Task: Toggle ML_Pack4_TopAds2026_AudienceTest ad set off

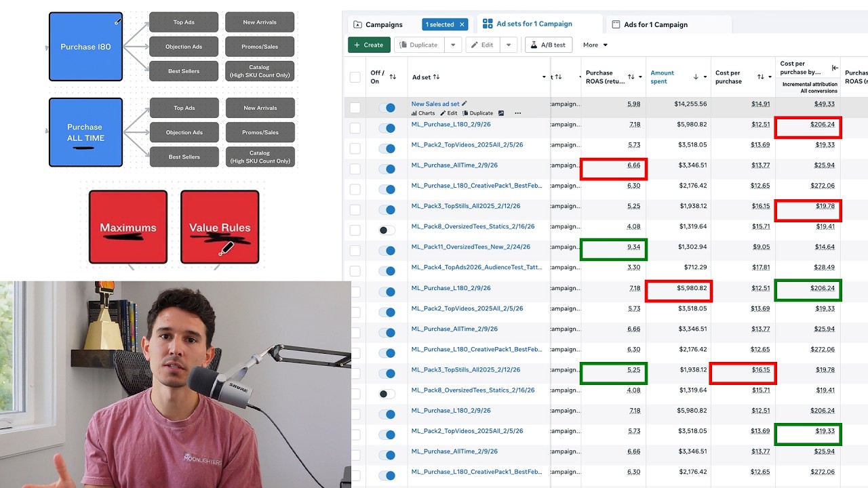Action: (387, 271)
